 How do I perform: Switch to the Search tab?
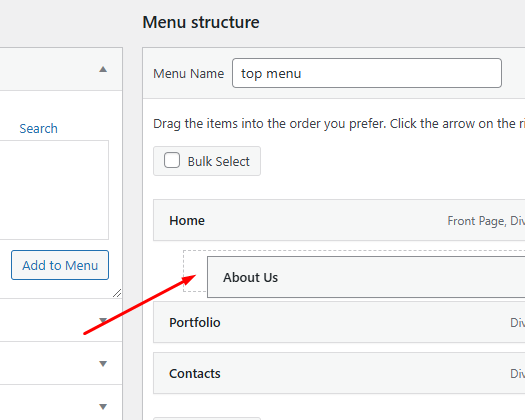[x=39, y=129]
